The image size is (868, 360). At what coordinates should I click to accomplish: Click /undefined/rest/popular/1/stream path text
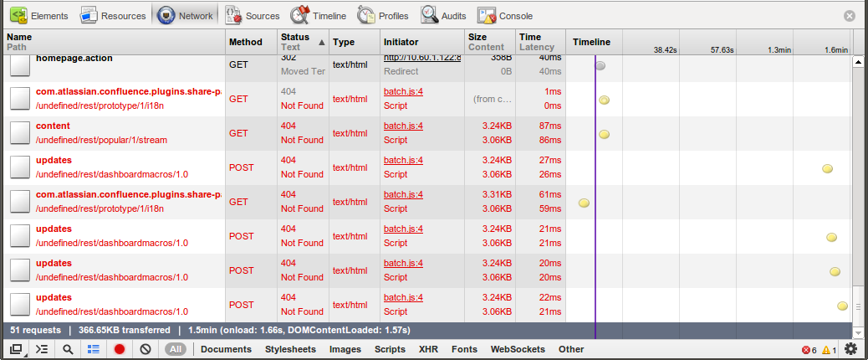click(101, 140)
